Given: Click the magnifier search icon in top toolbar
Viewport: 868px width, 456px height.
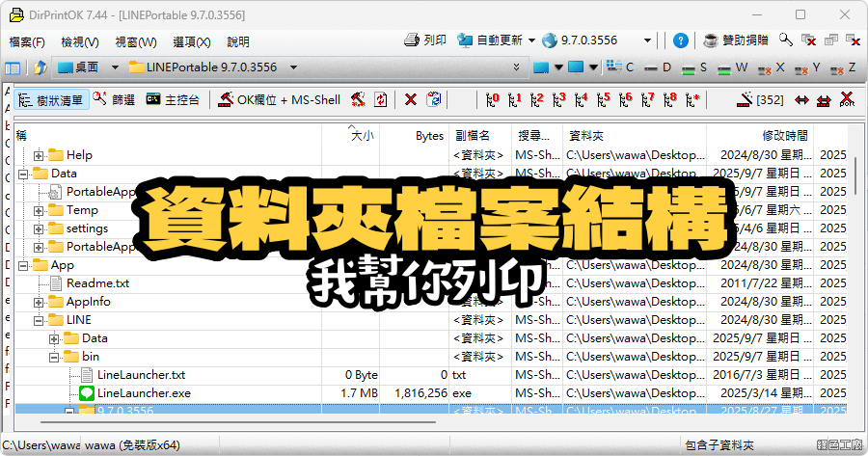Looking at the screenshot, I should point(785,40).
